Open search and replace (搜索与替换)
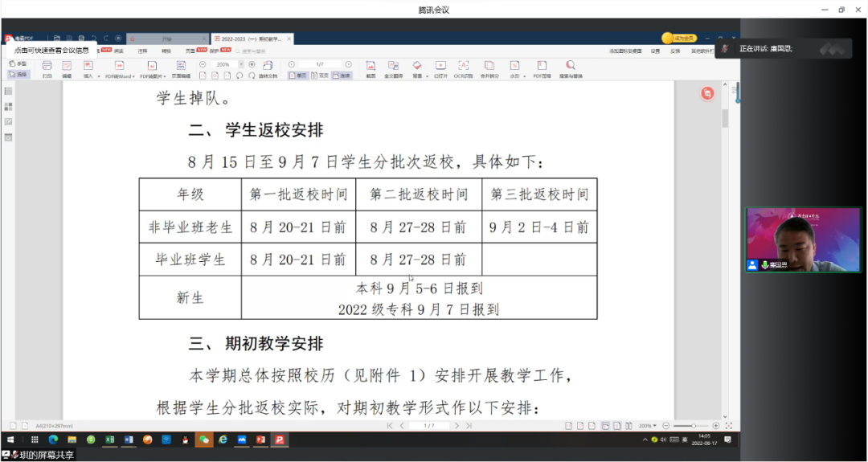This screenshot has width=868, height=462. coord(570,67)
